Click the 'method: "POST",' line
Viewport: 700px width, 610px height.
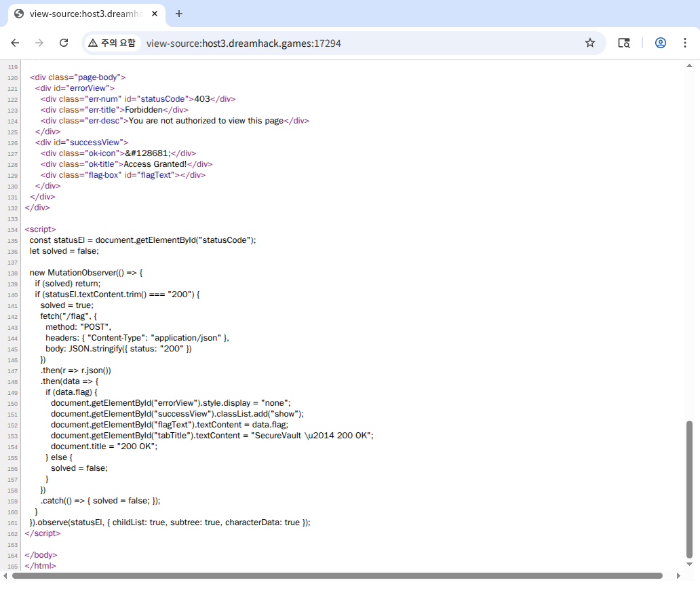pyautogui.click(x=78, y=327)
